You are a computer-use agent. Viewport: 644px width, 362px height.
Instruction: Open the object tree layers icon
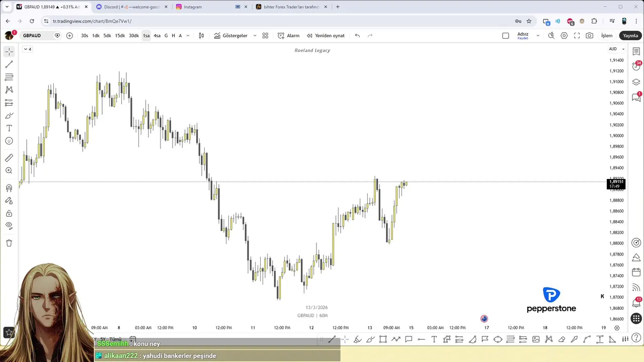tap(636, 82)
